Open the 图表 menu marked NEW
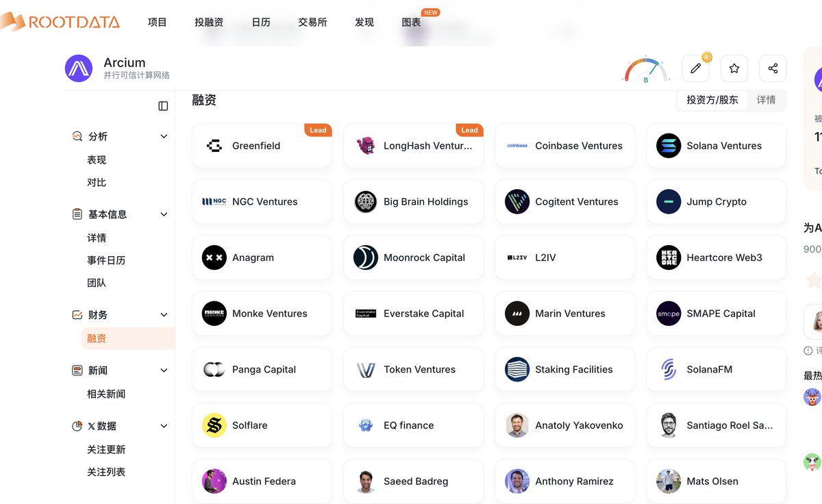The height and width of the screenshot is (504, 822). 412,22
